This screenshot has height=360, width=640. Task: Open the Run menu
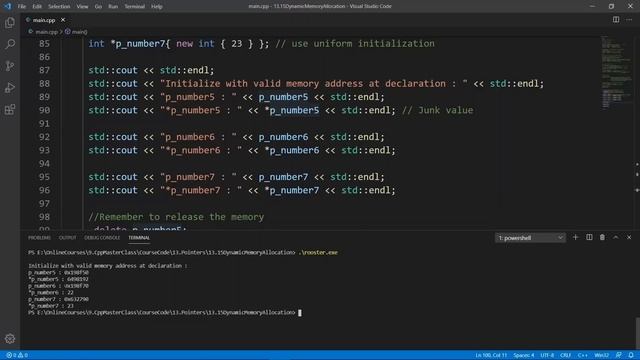(x=113, y=6)
